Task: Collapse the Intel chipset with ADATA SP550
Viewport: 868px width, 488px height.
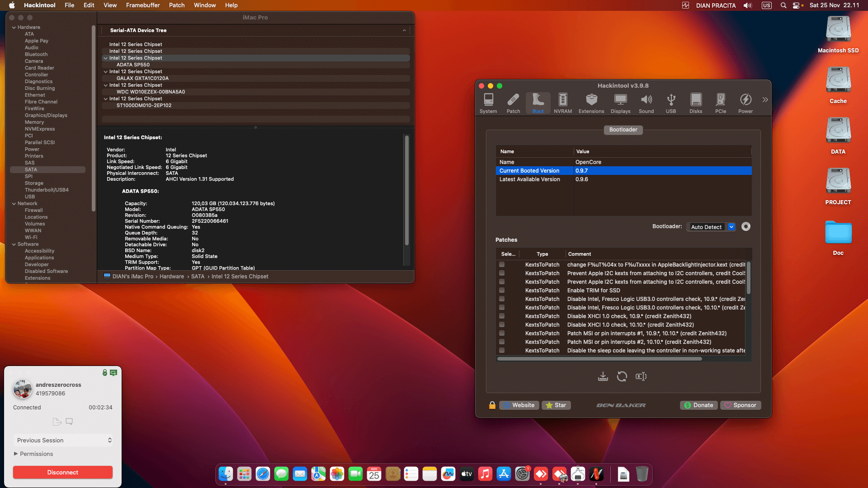Action: [106, 58]
